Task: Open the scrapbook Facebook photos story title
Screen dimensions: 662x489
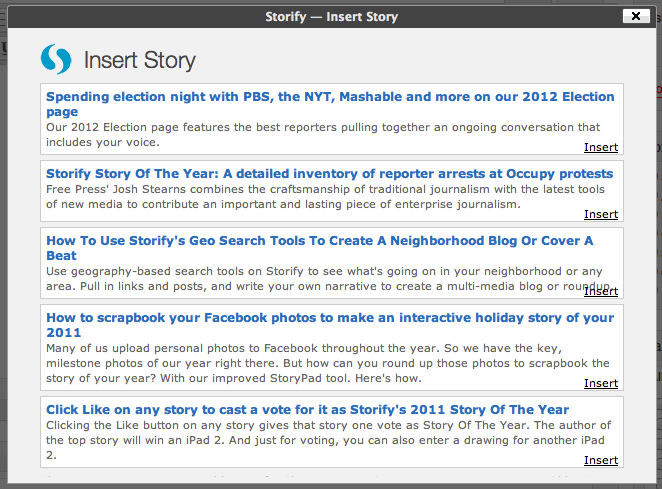Action: click(x=330, y=325)
